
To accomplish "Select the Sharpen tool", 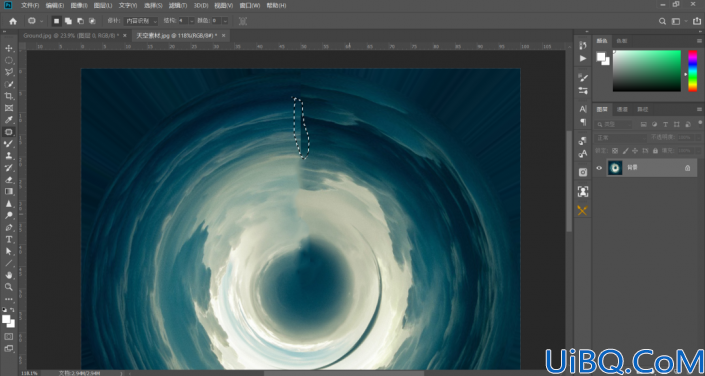I will [x=9, y=203].
